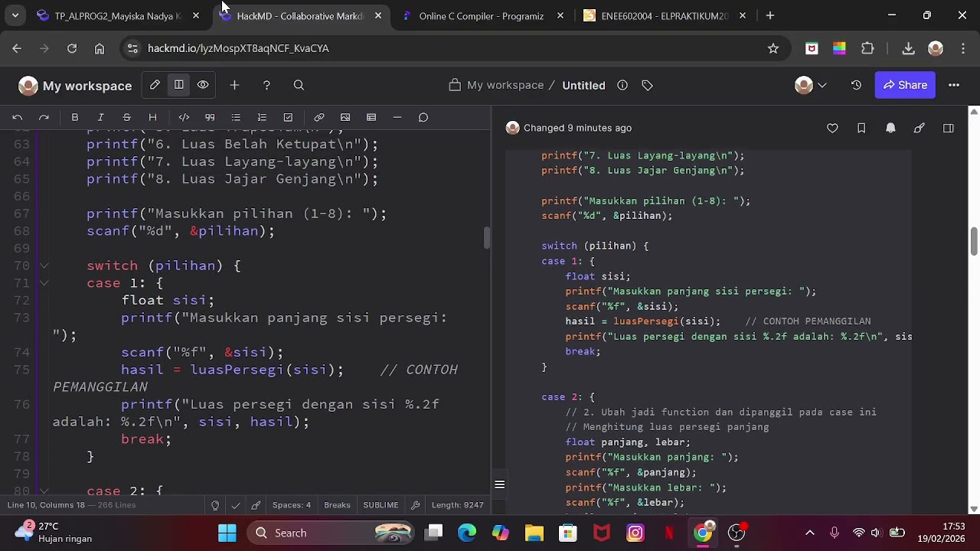The height and width of the screenshot is (551, 980).
Task: Insert a comment from the toolbar
Action: (x=423, y=117)
